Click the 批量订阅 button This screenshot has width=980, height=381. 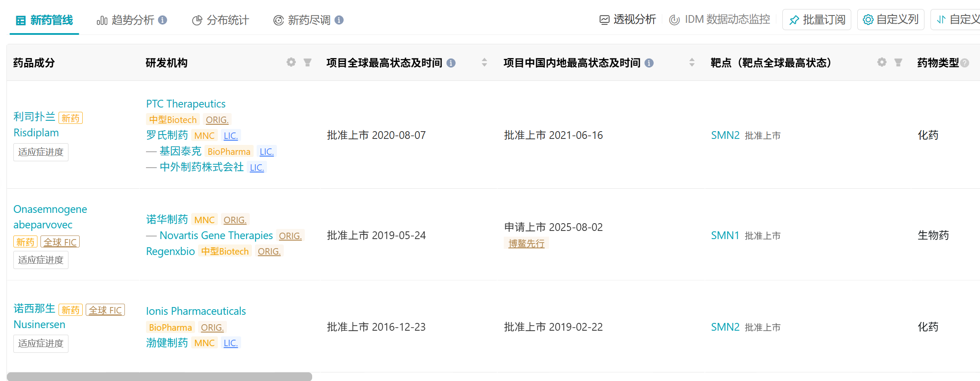click(817, 19)
